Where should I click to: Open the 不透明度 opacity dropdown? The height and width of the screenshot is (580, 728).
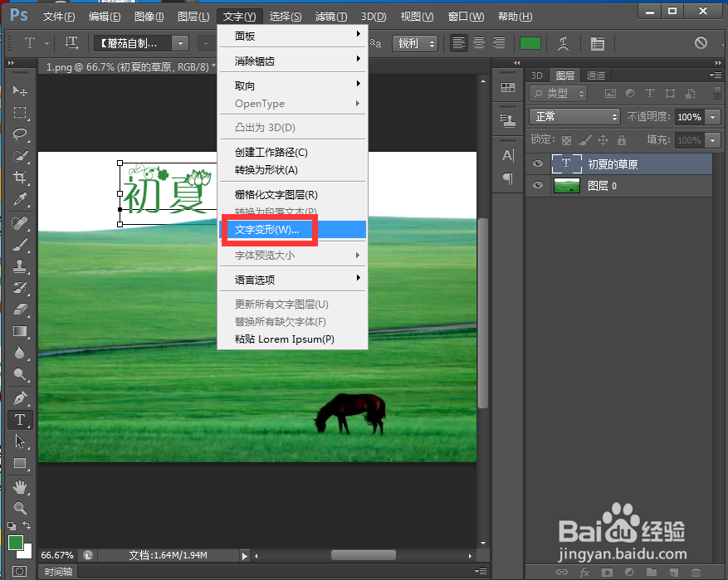coord(711,116)
